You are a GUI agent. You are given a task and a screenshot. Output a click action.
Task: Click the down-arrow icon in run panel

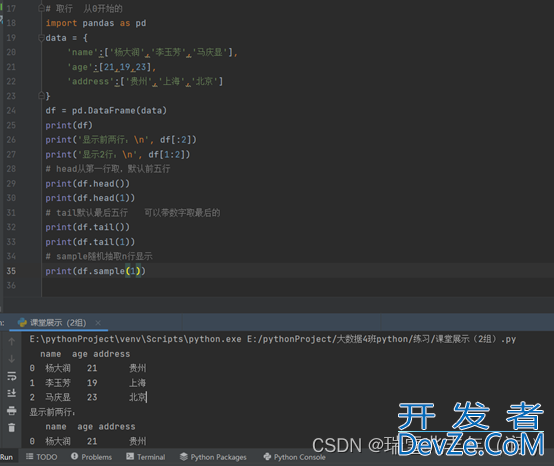click(x=11, y=359)
